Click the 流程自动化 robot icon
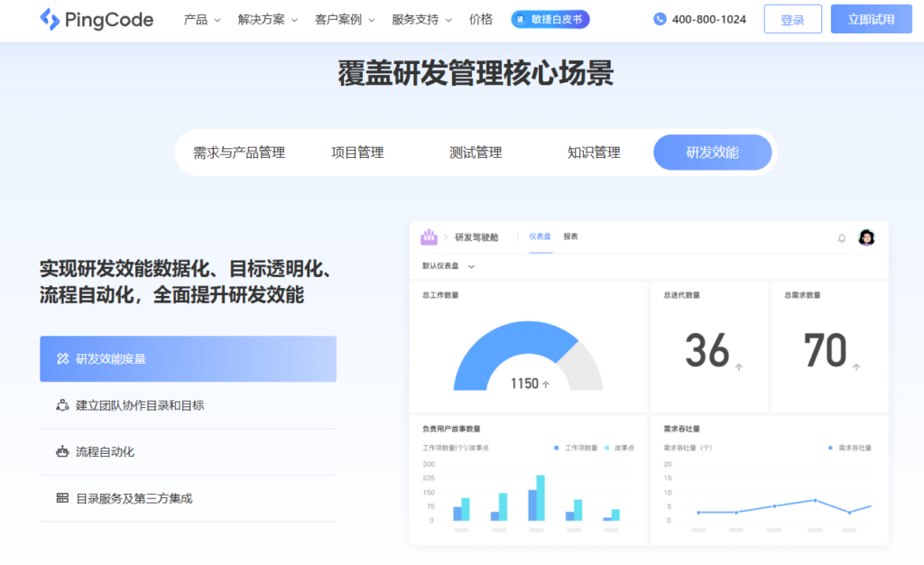 [x=62, y=451]
